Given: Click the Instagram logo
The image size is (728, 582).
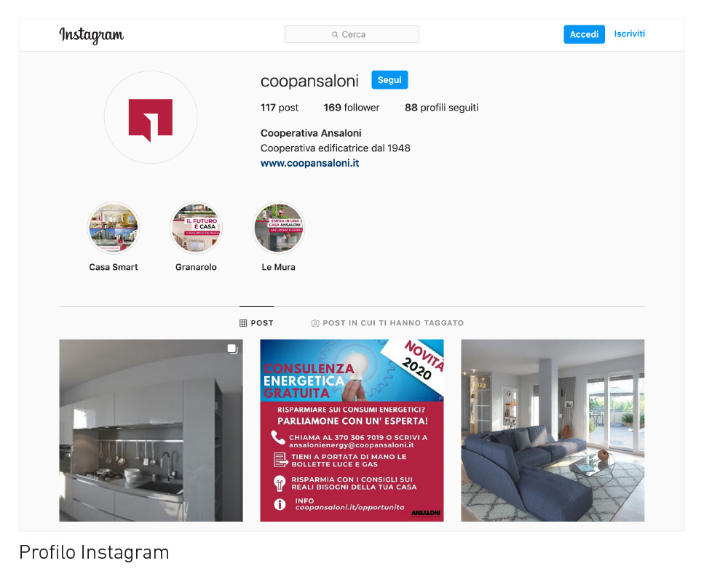Looking at the screenshot, I should (92, 35).
